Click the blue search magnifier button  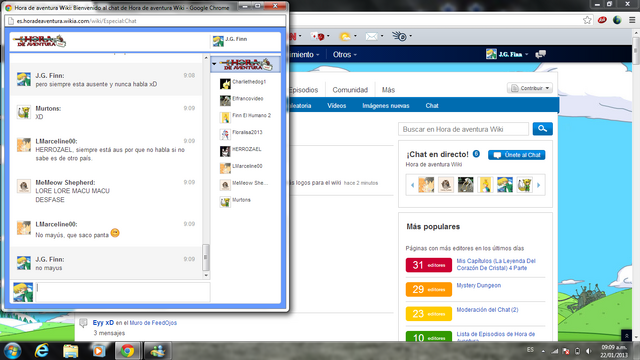click(542, 129)
